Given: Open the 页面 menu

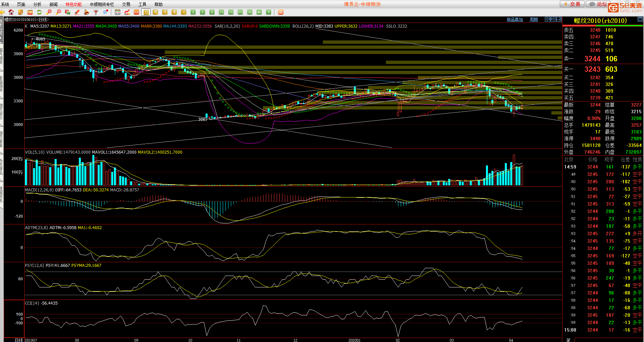Looking at the screenshot, I should (21, 4).
